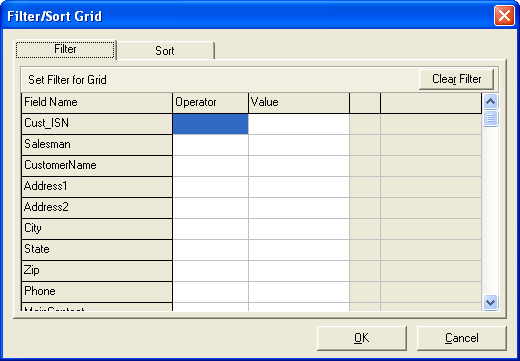Click the Operator column header
The height and width of the screenshot is (361, 520).
210,103
